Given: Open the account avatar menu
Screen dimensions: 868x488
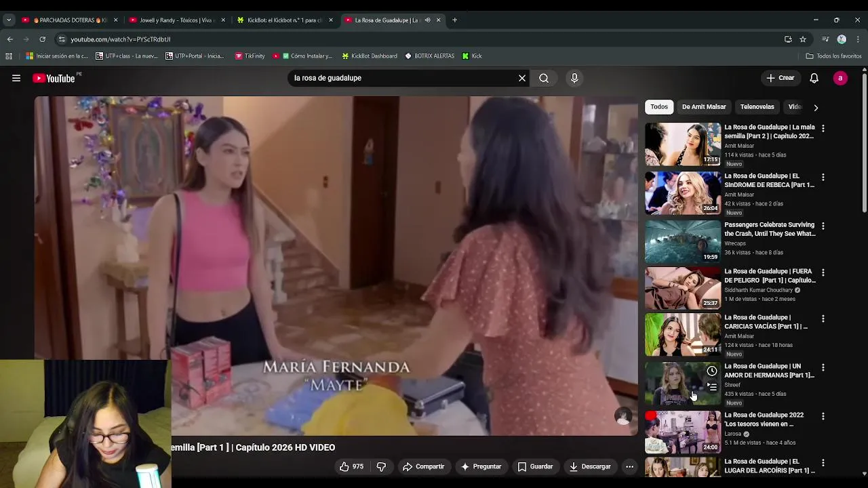Looking at the screenshot, I should pyautogui.click(x=840, y=78).
